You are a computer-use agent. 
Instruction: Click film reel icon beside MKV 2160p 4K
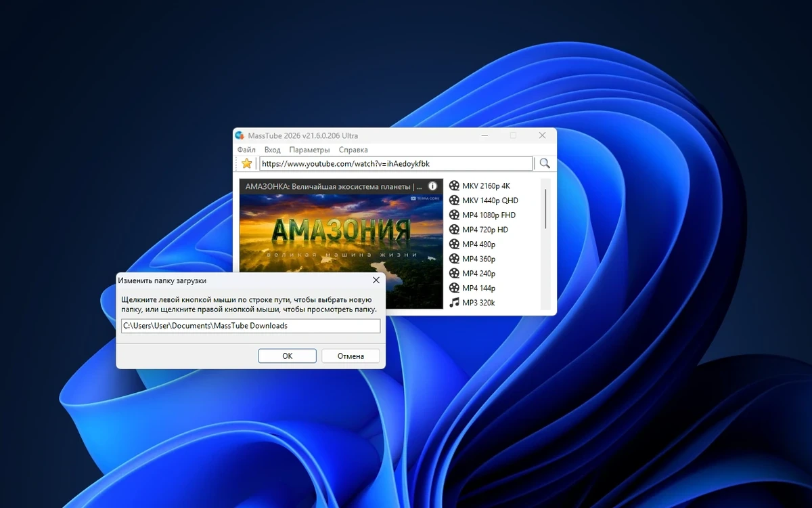coord(454,186)
